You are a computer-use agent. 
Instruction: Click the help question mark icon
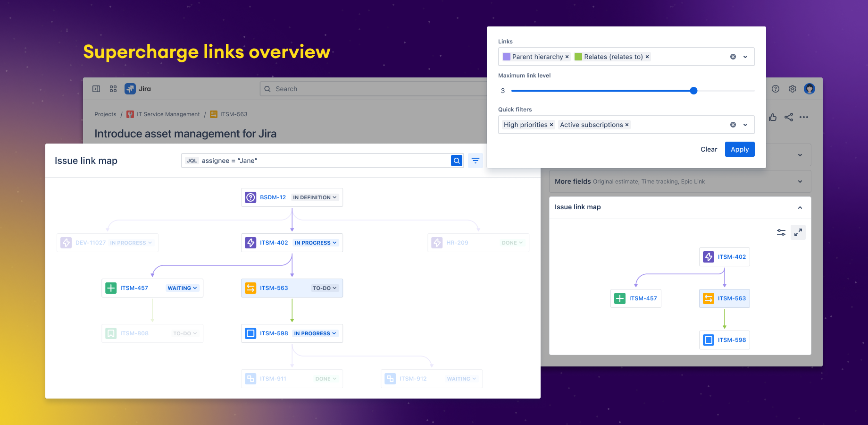(776, 89)
